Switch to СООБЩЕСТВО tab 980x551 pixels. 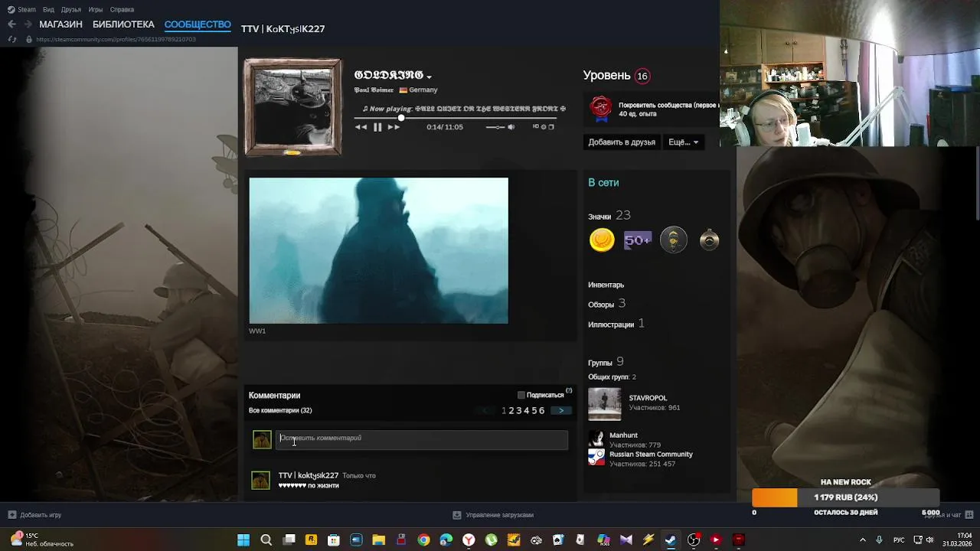coord(198,24)
